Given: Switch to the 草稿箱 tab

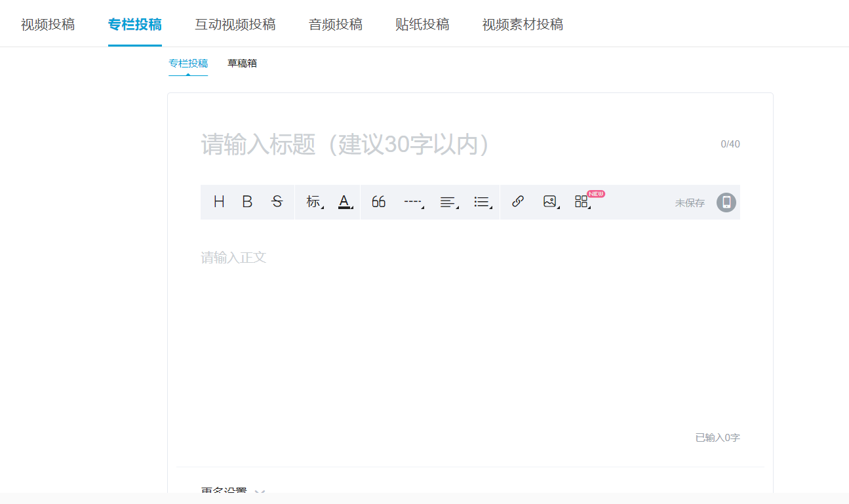Looking at the screenshot, I should tap(242, 63).
